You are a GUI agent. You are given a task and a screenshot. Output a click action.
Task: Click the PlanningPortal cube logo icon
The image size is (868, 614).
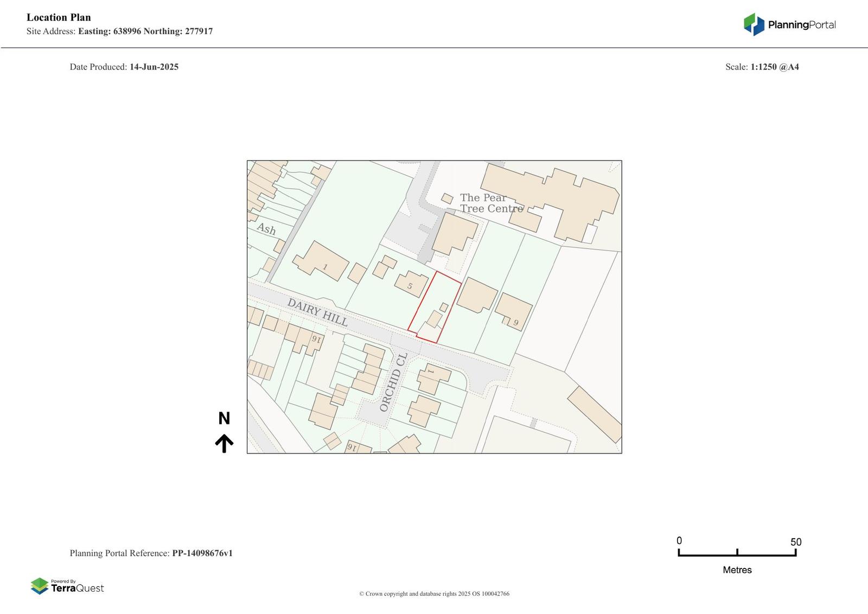pos(754,24)
